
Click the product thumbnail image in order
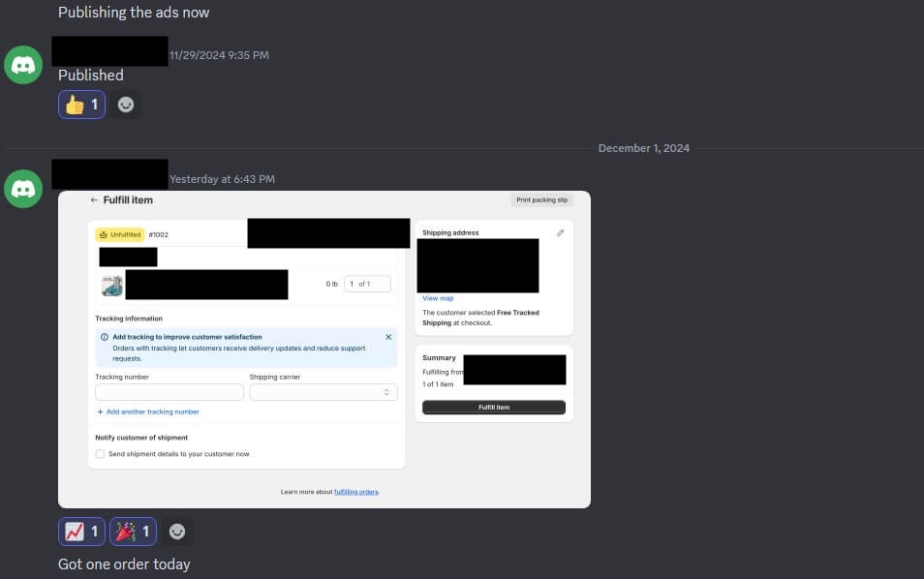point(111,285)
